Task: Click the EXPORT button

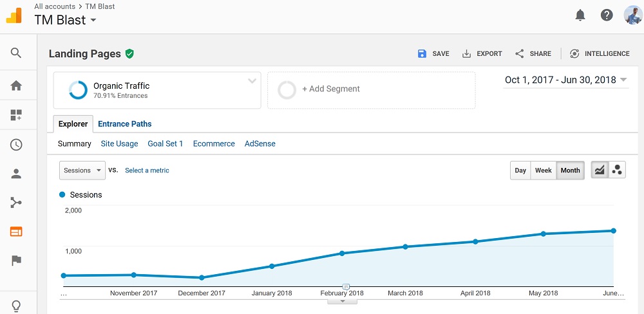Action: click(x=482, y=54)
